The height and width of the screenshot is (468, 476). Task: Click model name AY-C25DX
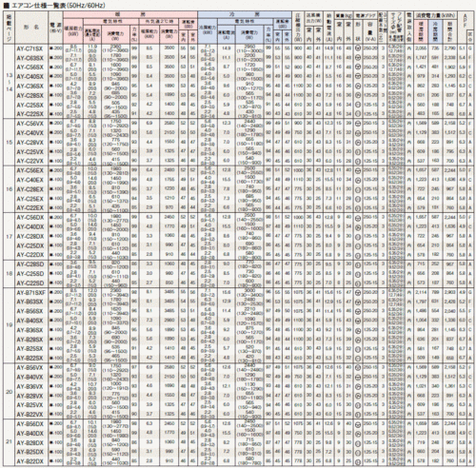pos(30,245)
